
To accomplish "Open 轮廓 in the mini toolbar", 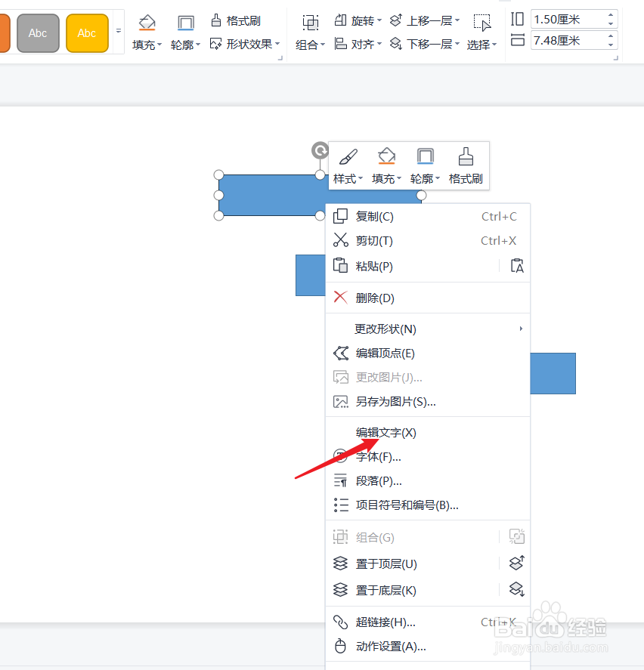I will 425,165.
